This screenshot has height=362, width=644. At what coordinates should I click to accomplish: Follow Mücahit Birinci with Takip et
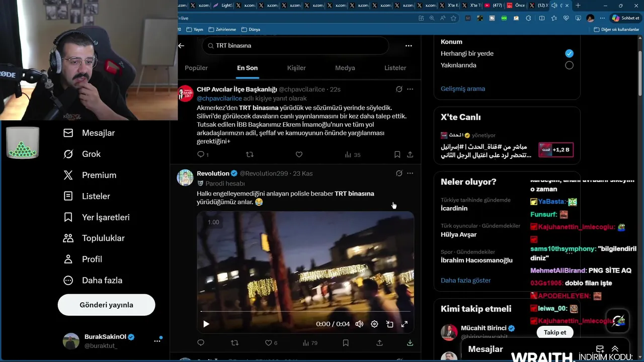pyautogui.click(x=555, y=332)
